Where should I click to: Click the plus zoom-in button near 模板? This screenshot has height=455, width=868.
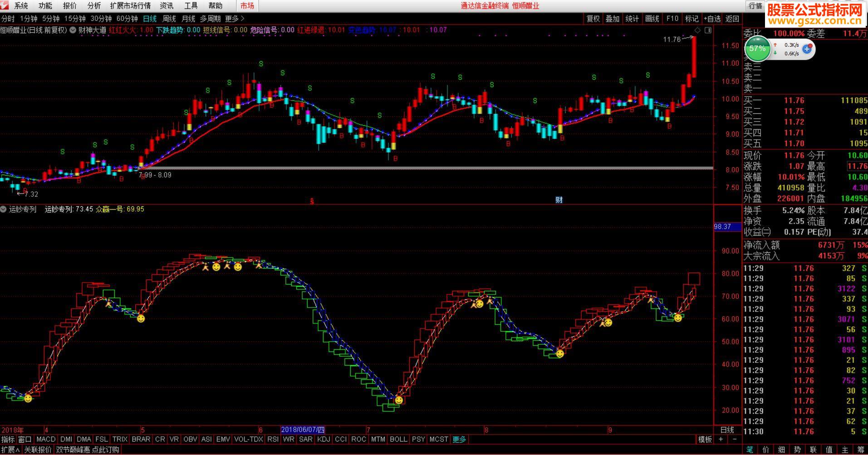[x=721, y=439]
